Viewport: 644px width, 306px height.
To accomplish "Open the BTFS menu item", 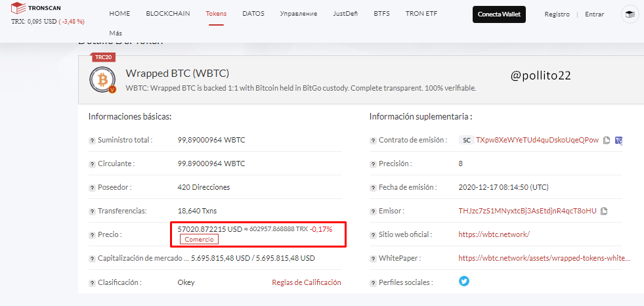I will [381, 14].
